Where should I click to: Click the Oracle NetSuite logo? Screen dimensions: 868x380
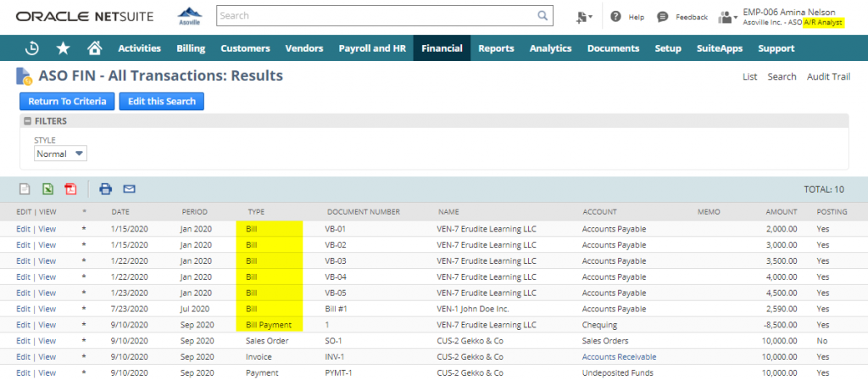pyautogui.click(x=85, y=17)
